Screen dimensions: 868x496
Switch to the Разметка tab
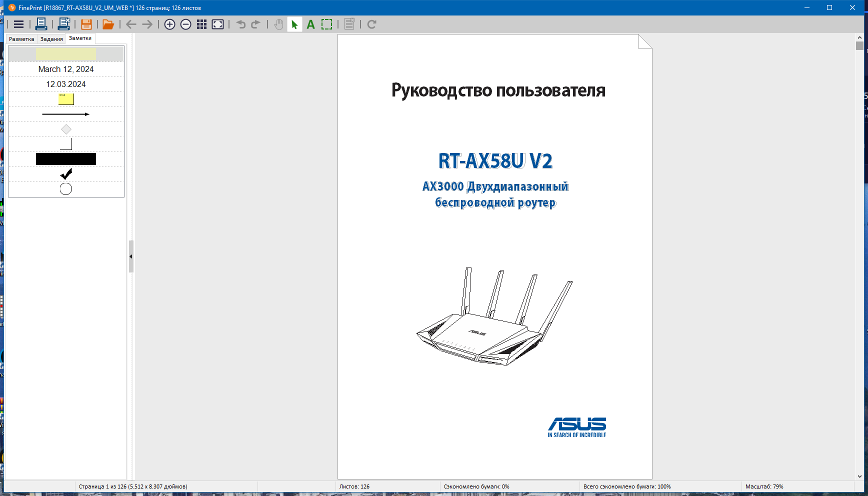(x=21, y=39)
